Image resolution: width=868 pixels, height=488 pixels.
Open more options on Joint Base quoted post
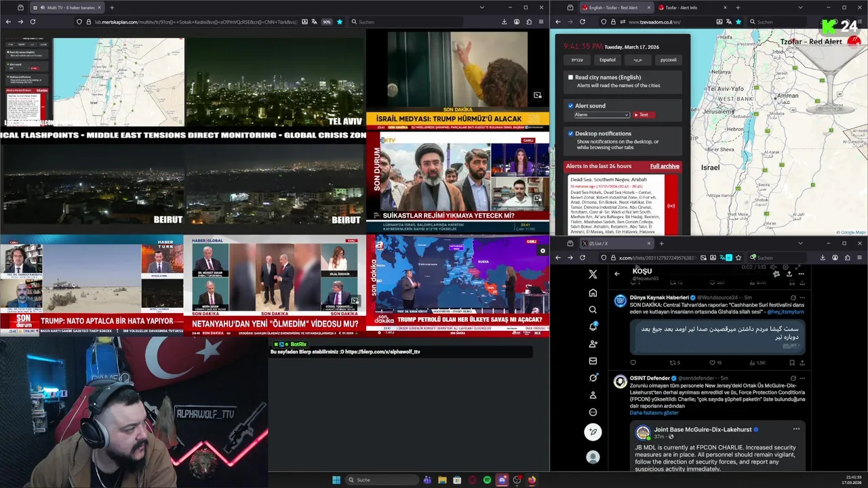[x=796, y=428]
